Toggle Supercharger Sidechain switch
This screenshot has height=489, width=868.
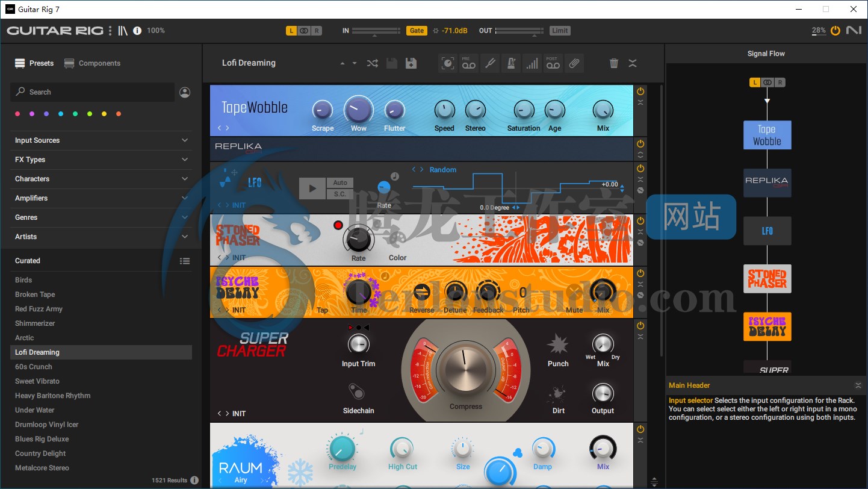click(x=356, y=393)
